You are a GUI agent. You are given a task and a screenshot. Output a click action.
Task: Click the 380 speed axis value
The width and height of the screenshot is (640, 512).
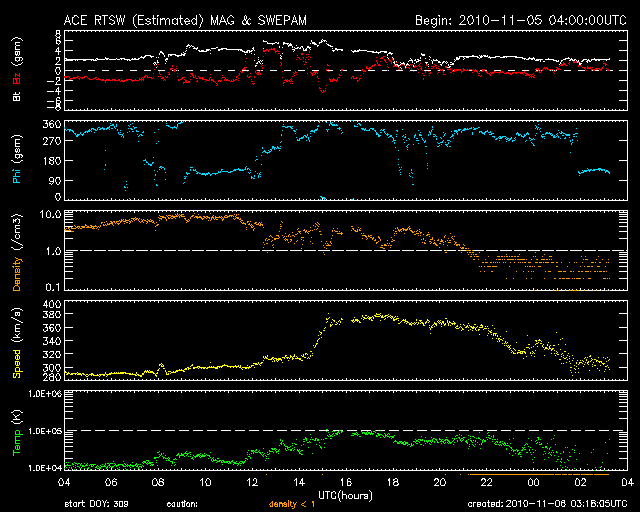[51, 314]
